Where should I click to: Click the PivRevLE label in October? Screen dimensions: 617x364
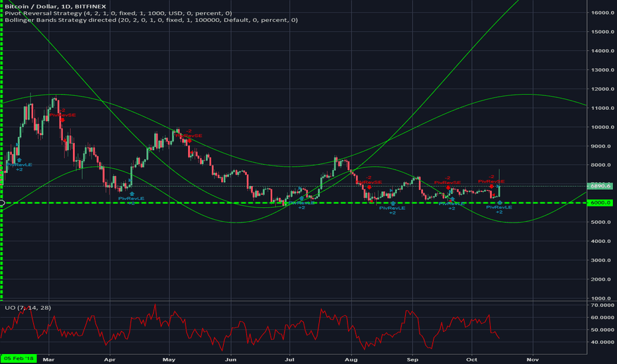(x=499, y=207)
